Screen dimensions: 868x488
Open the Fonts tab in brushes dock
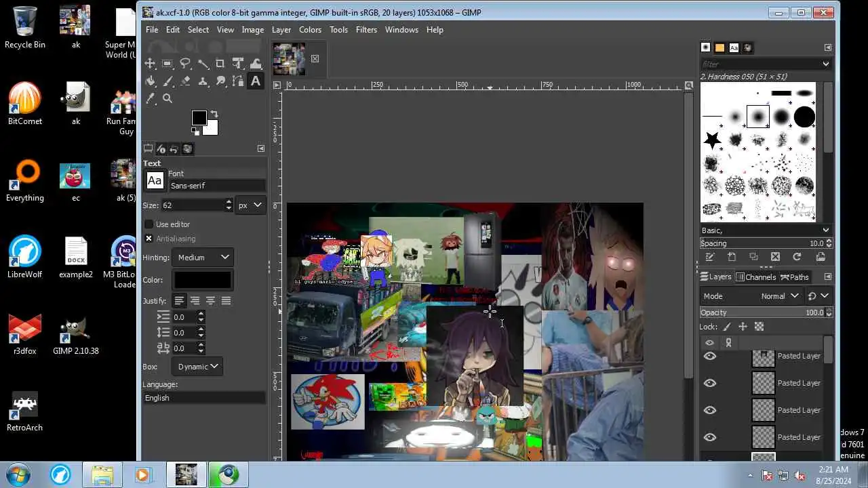click(x=734, y=47)
